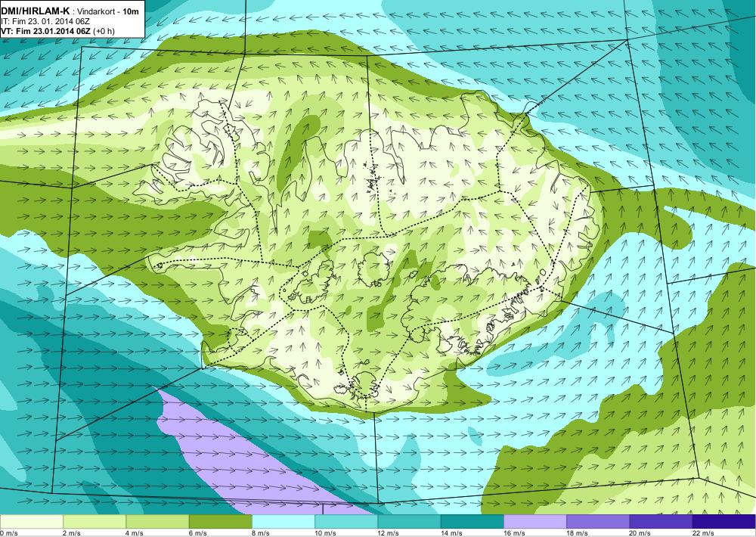
Task: Click the pale cream 0 m/s legend swatch
Action: (31, 522)
